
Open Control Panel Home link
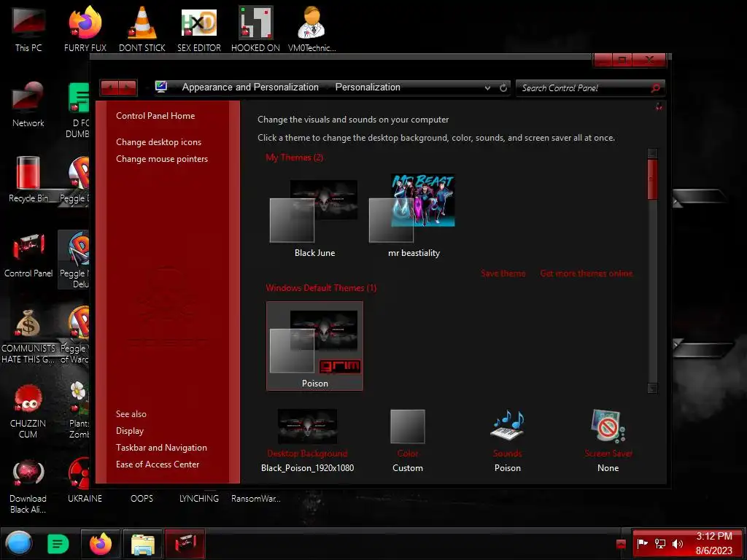(155, 116)
